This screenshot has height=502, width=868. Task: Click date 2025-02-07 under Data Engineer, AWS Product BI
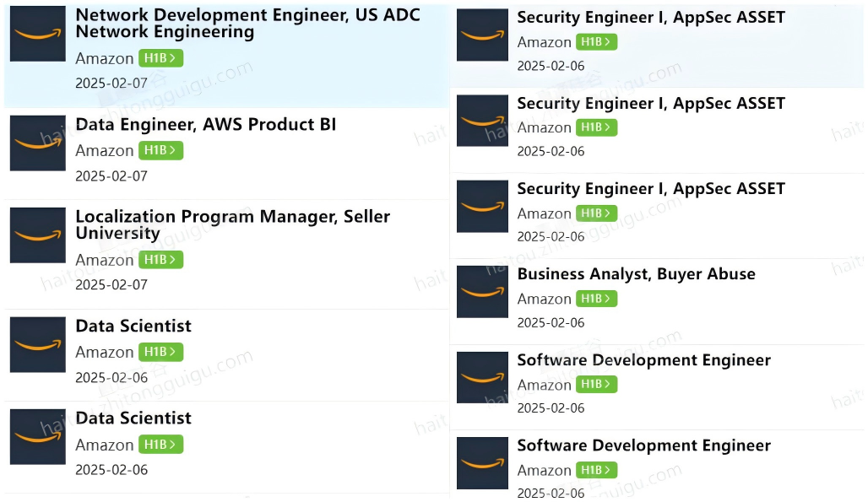pos(111,176)
